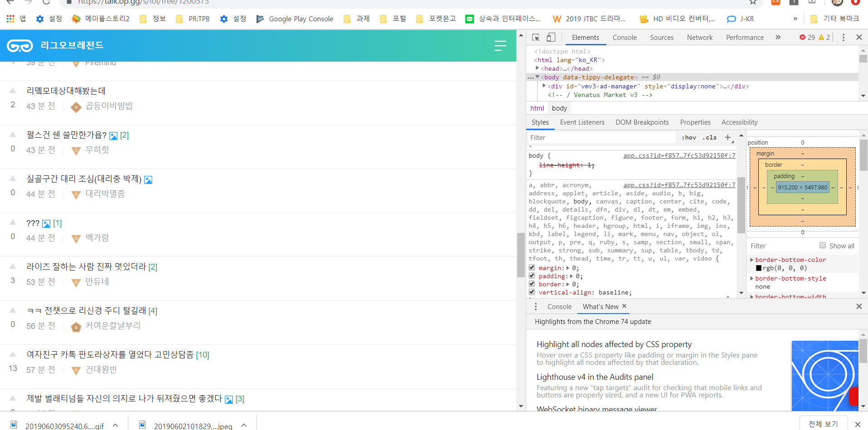Click the OP.GG logo icon
Image resolution: width=868 pixels, height=430 pixels.
click(x=20, y=46)
